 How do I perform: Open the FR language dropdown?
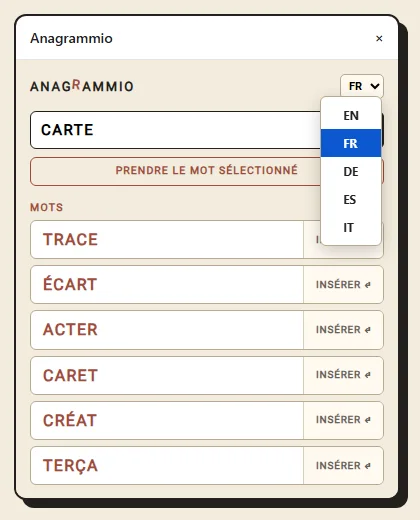[x=362, y=86]
